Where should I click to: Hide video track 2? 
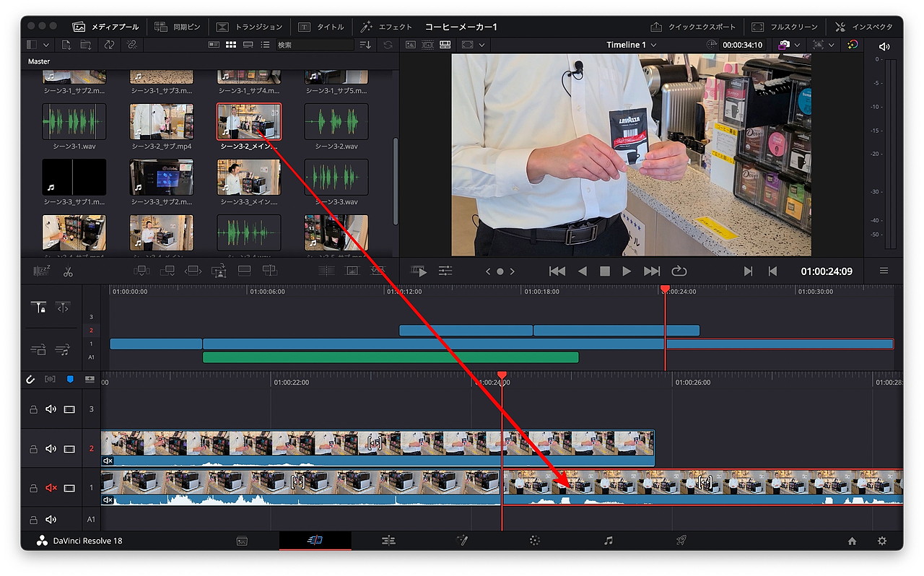click(69, 449)
